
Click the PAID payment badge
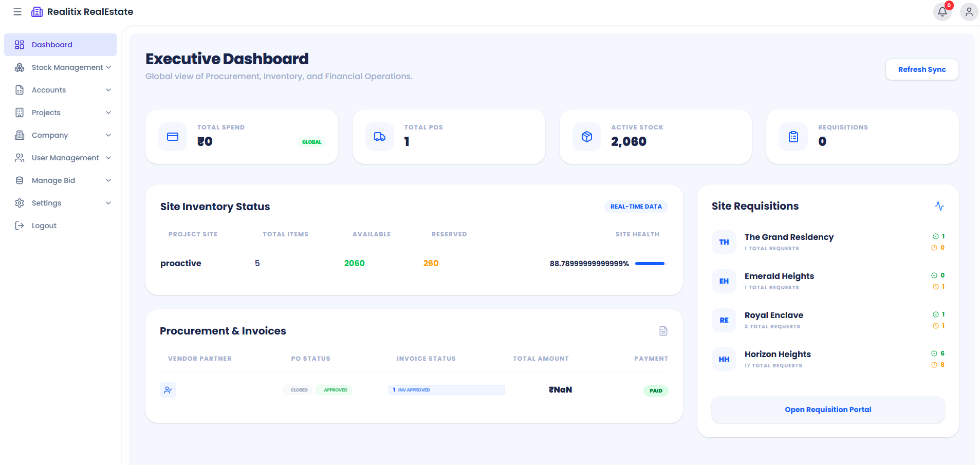click(656, 390)
